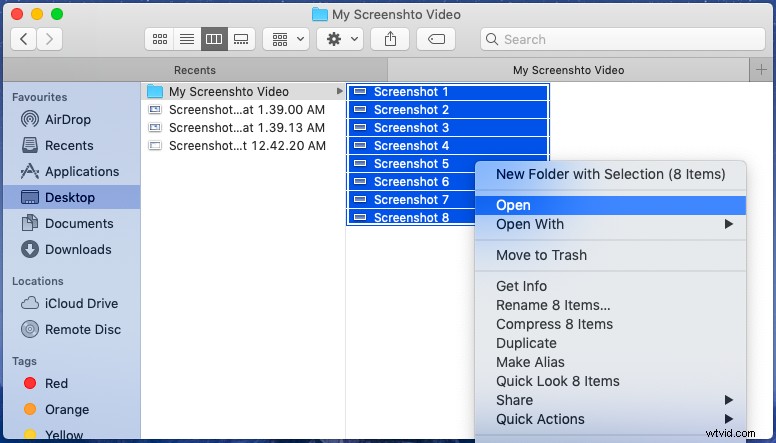Open the gear Action menu
The image size is (776, 443).
(x=340, y=39)
